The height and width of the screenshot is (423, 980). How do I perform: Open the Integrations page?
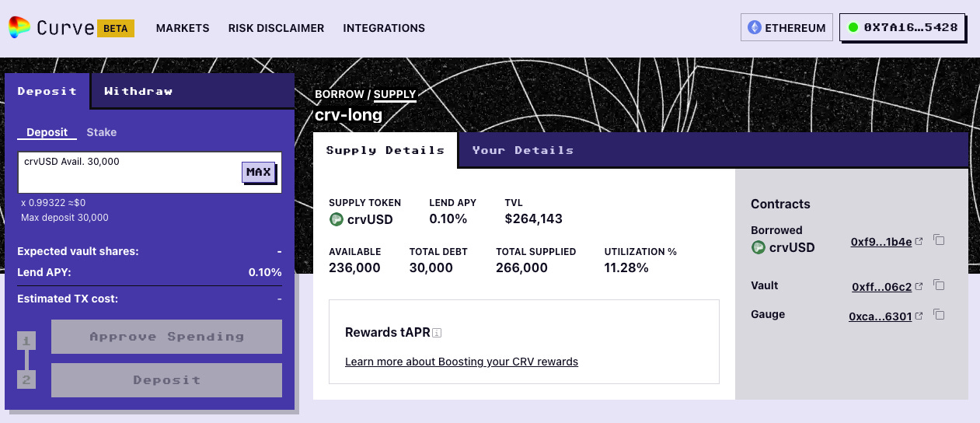384,28
